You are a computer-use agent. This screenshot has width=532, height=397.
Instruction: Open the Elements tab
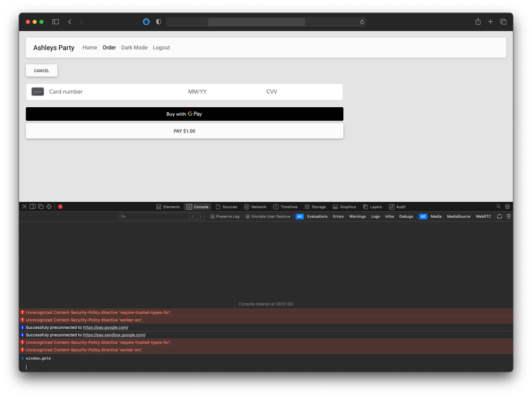coord(167,207)
